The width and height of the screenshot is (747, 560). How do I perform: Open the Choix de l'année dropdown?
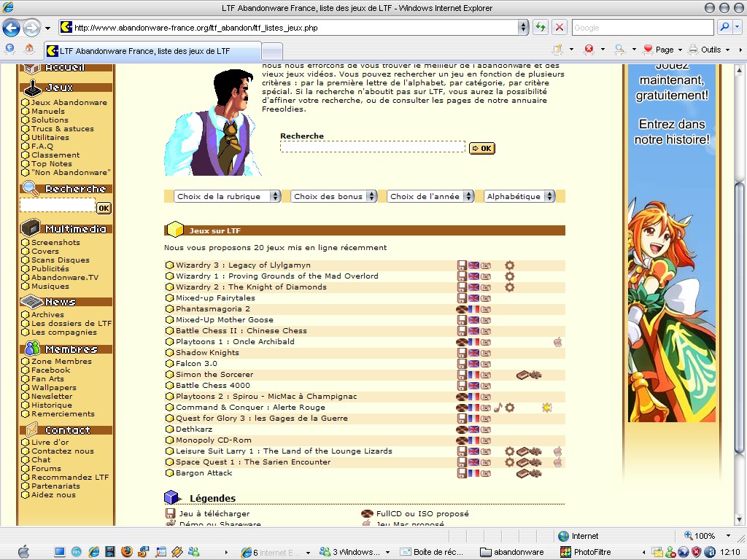[430, 196]
